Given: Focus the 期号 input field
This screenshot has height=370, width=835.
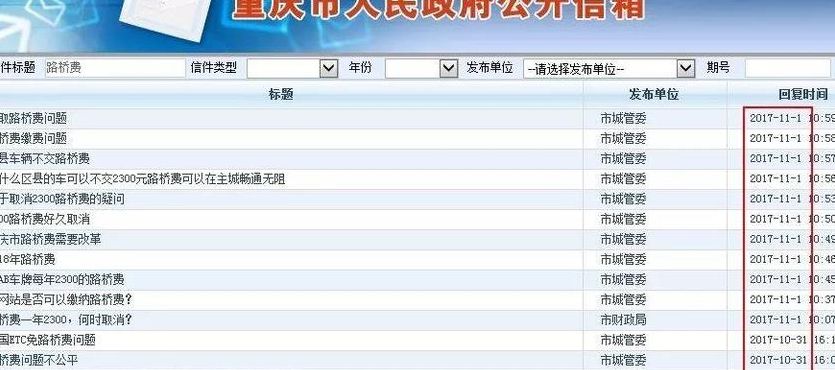Looking at the screenshot, I should (x=788, y=68).
